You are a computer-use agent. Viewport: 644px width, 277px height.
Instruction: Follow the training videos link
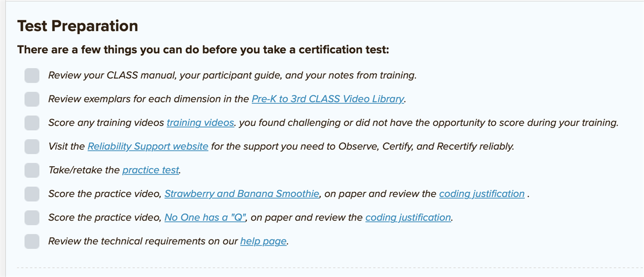click(x=200, y=123)
